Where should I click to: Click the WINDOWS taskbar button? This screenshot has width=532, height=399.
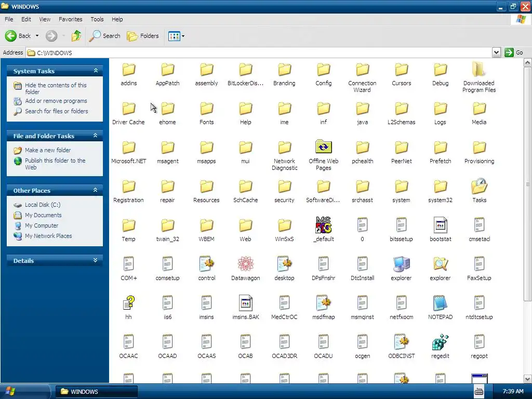click(x=96, y=392)
